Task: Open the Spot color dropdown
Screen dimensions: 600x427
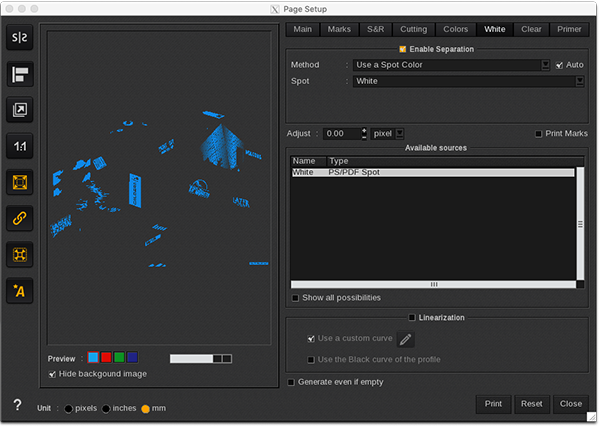Action: coord(468,81)
